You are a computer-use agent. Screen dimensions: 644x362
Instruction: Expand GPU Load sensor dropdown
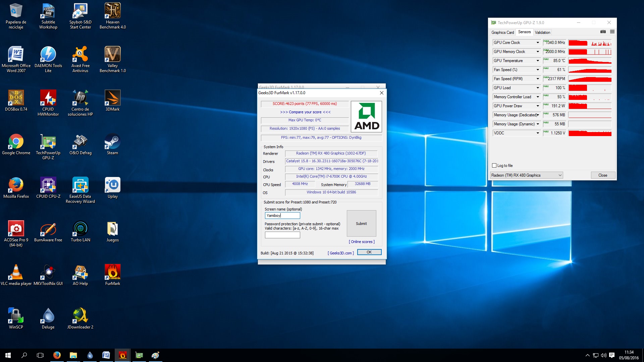click(538, 88)
